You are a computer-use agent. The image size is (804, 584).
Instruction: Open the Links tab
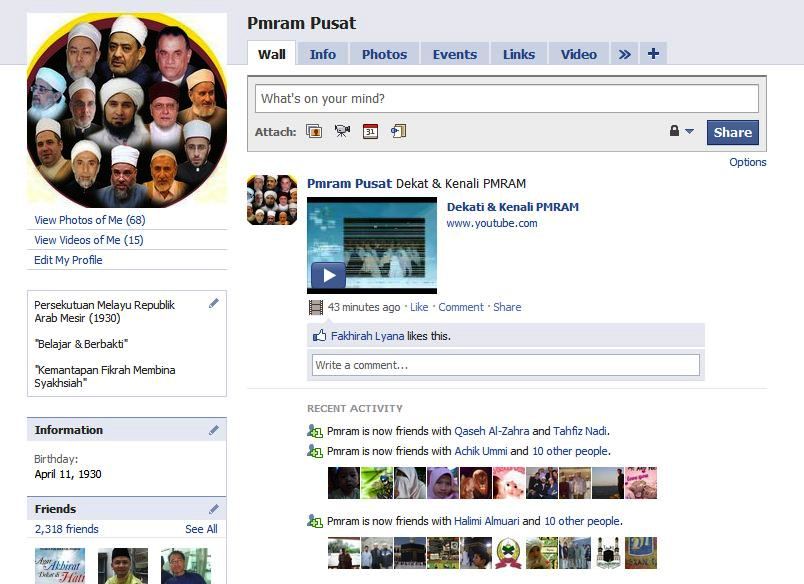click(x=518, y=54)
